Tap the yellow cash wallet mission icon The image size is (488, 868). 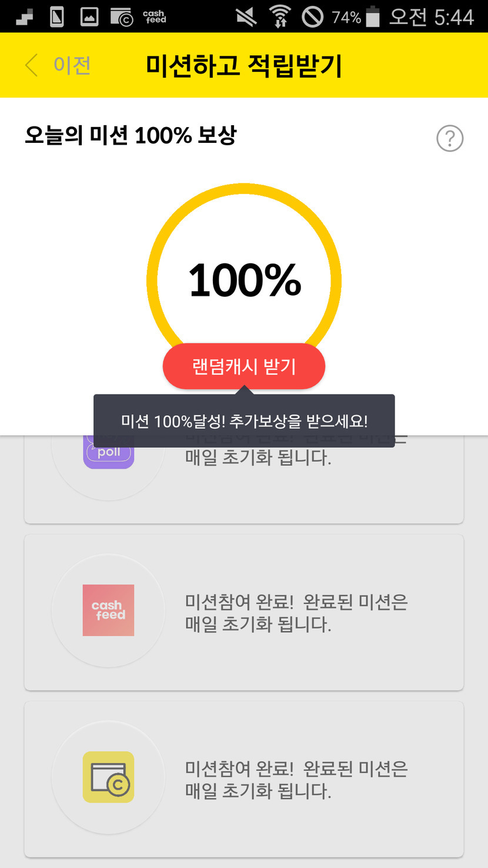pyautogui.click(x=108, y=777)
